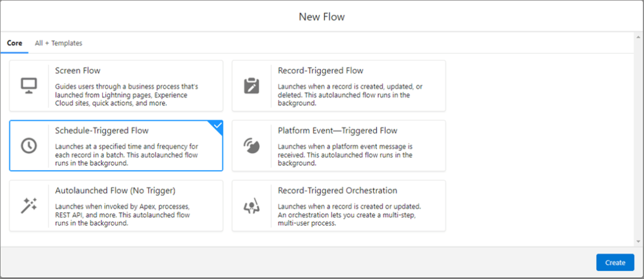Select the Screen Flow title
The height and width of the screenshot is (279, 644).
[x=78, y=71]
